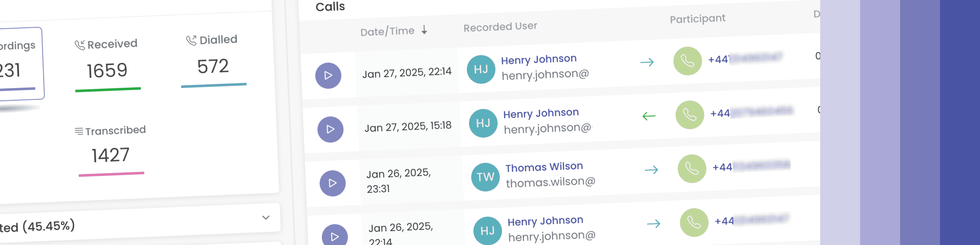The width and height of the screenshot is (980, 245).
Task: Sort calls with Date/Time arrow icon
Action: 425,30
